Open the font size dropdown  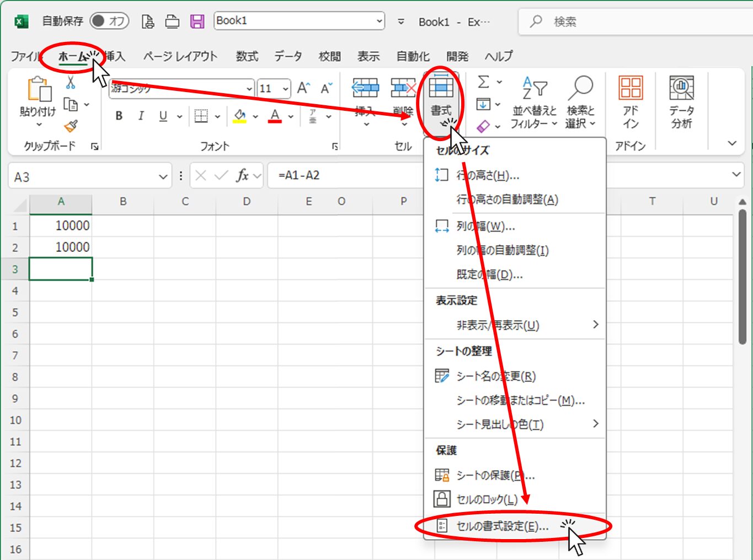pos(285,89)
